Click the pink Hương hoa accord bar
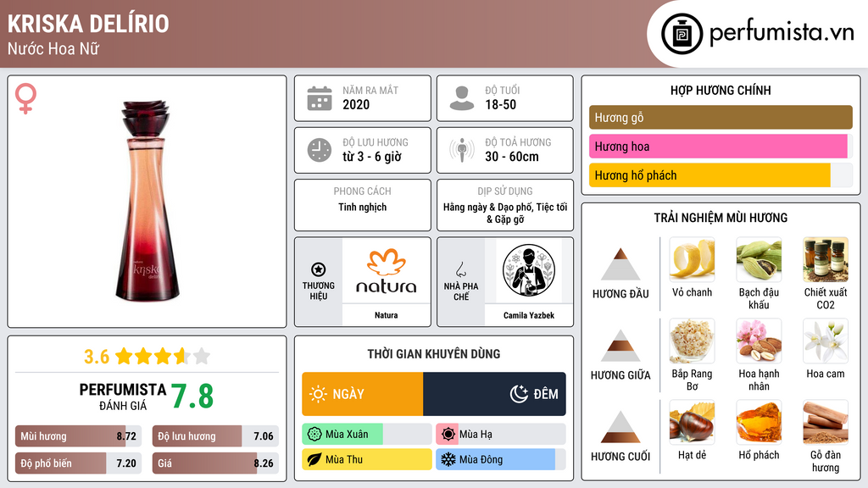The width and height of the screenshot is (868, 488). (721, 146)
